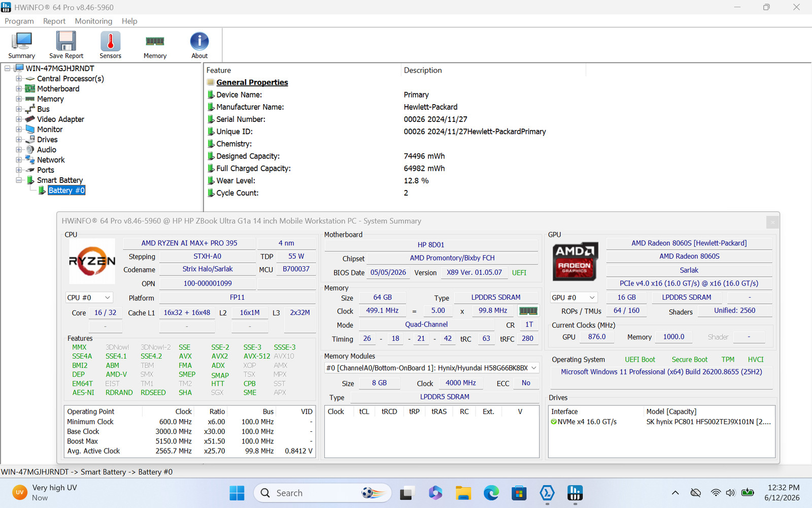The height and width of the screenshot is (508, 812).
Task: Expand the Central Processor(s) tree node
Action: point(19,79)
